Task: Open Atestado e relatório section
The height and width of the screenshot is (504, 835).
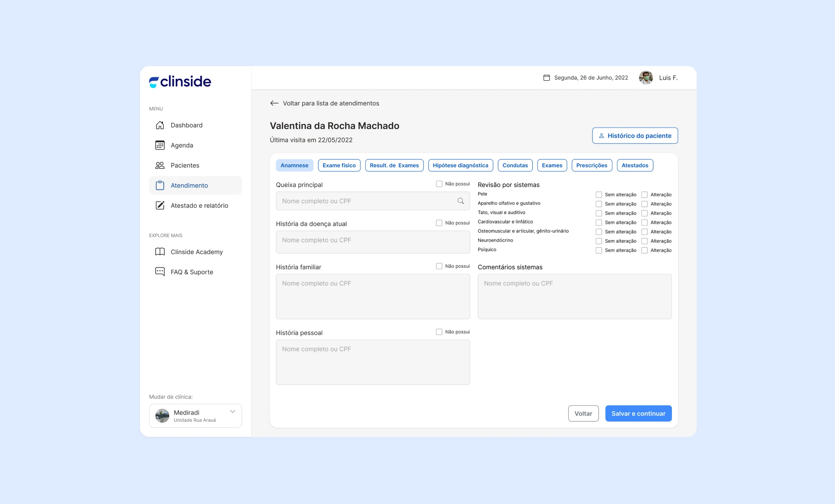Action: [199, 205]
